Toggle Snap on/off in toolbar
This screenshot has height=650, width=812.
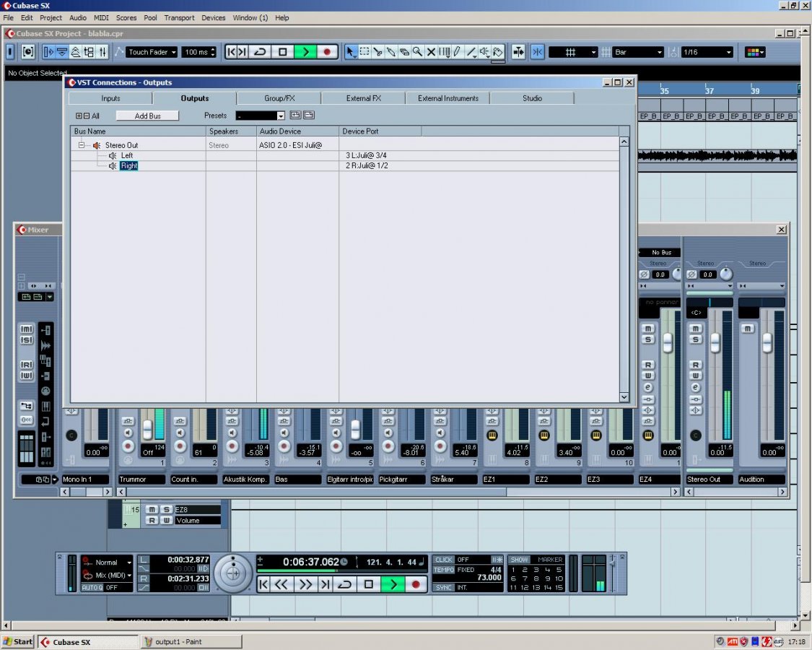537,52
